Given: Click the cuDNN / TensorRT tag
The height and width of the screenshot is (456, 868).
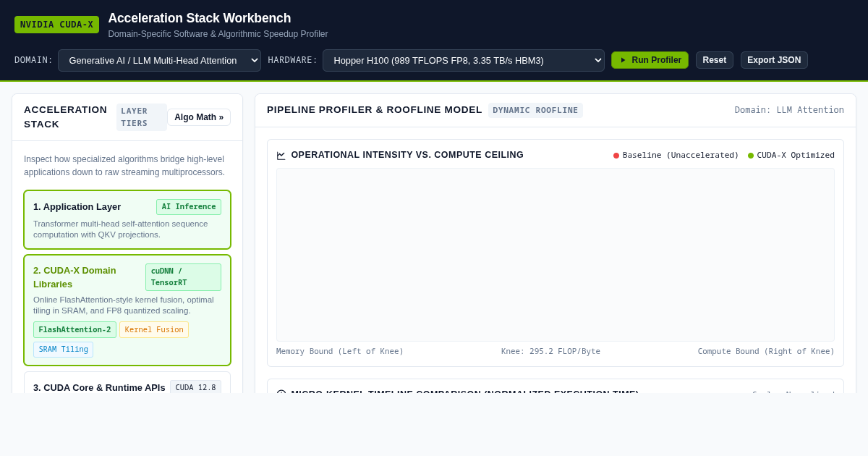Looking at the screenshot, I should tap(183, 277).
